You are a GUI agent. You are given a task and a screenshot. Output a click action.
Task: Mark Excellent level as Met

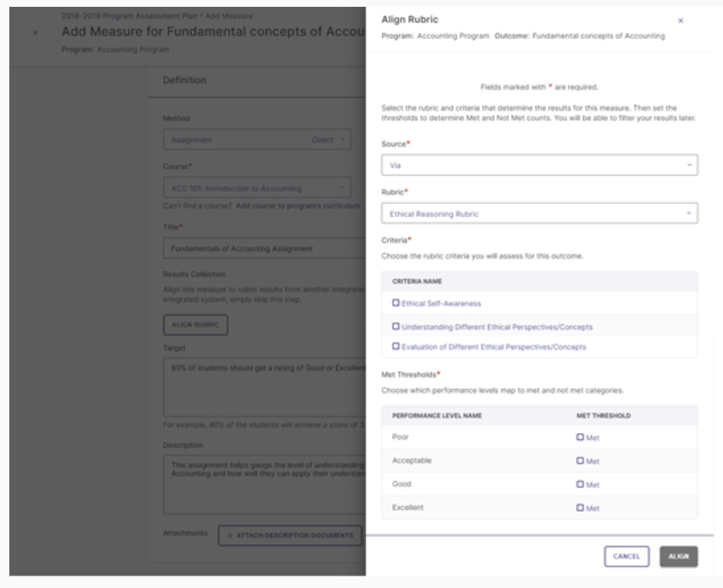580,508
